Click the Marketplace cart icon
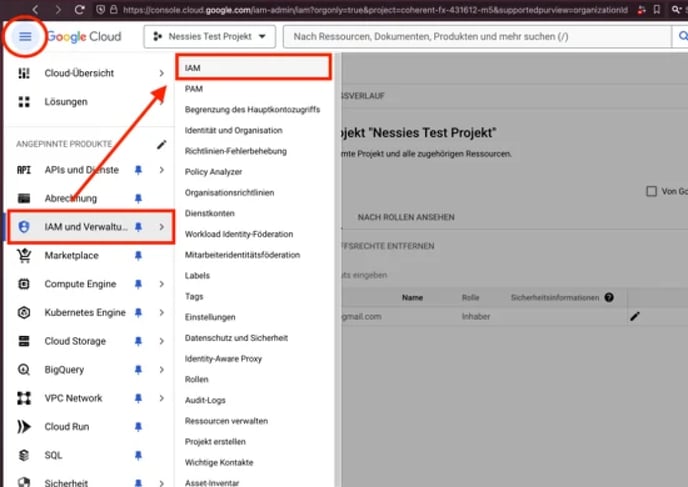 click(24, 256)
